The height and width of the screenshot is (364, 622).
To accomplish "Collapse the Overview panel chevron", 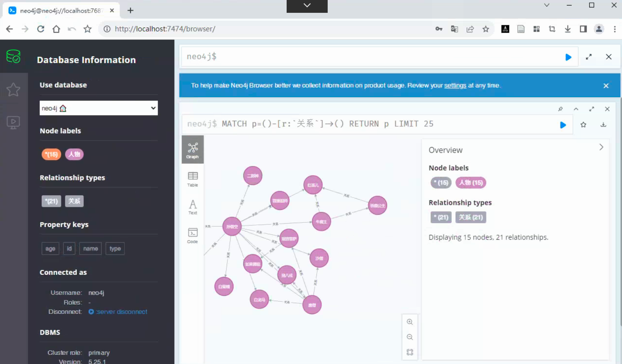I will click(601, 147).
